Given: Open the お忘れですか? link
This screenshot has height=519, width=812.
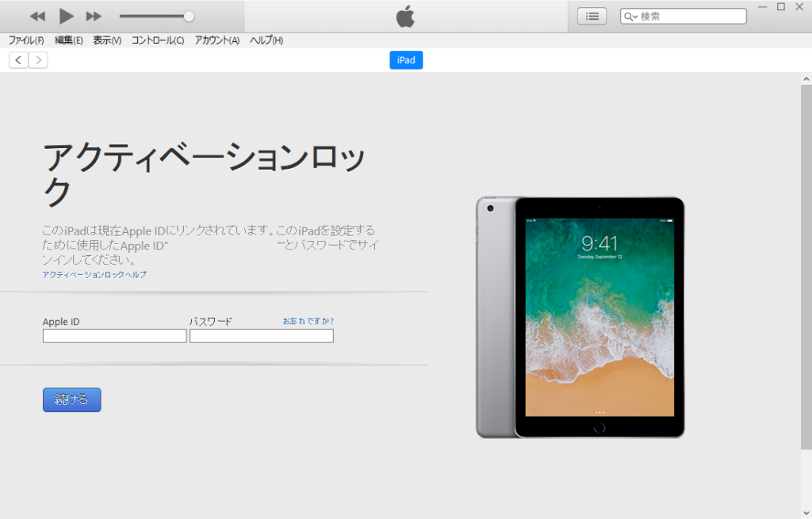Looking at the screenshot, I should pyautogui.click(x=308, y=322).
